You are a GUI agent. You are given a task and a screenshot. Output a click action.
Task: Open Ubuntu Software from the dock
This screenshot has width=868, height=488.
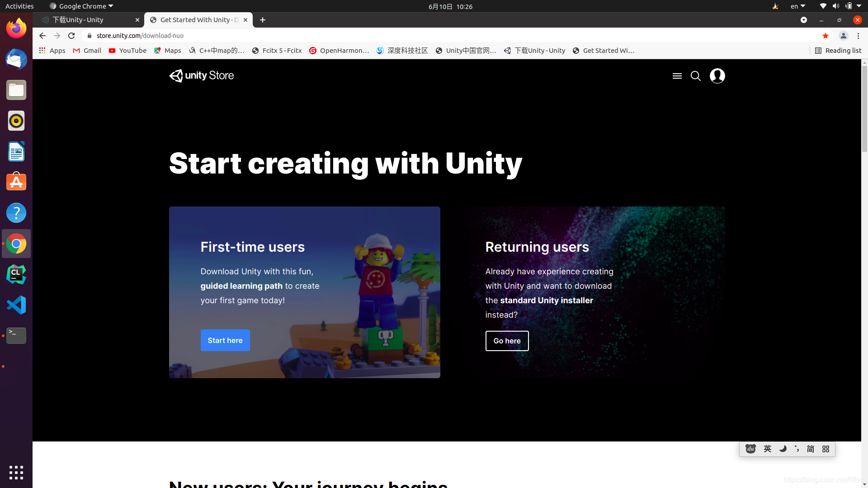16,182
